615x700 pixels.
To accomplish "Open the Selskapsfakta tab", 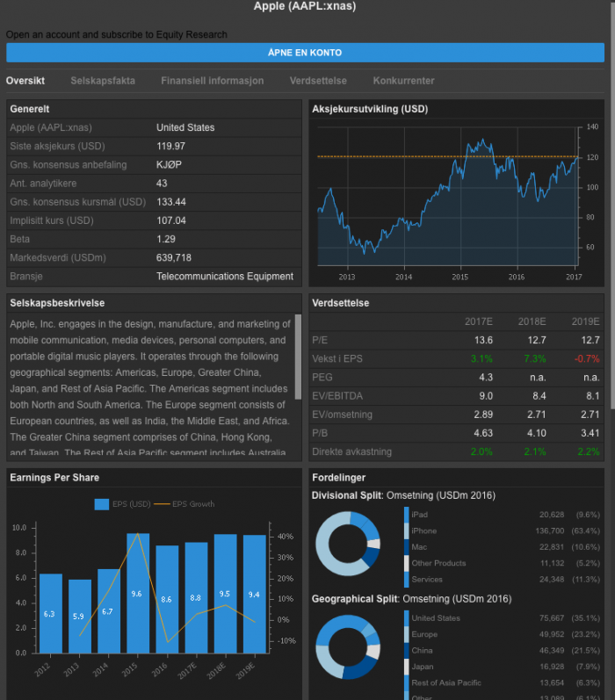I will [103, 81].
